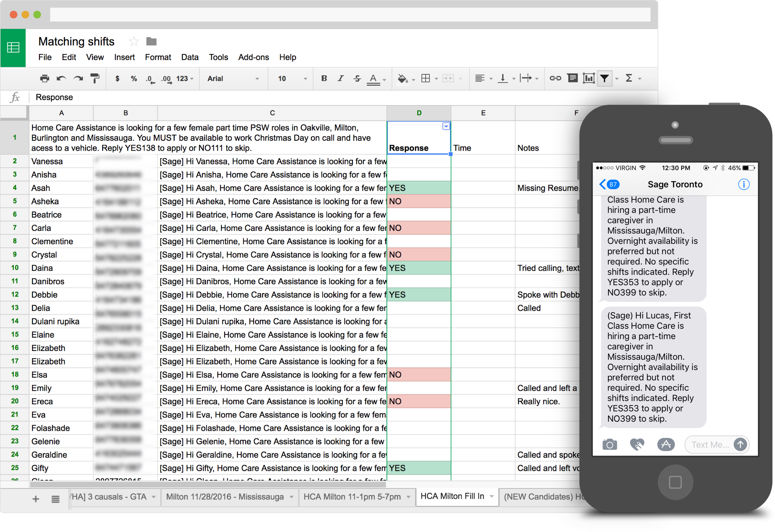Increase decimal places
The height and width of the screenshot is (532, 775).
[166, 79]
